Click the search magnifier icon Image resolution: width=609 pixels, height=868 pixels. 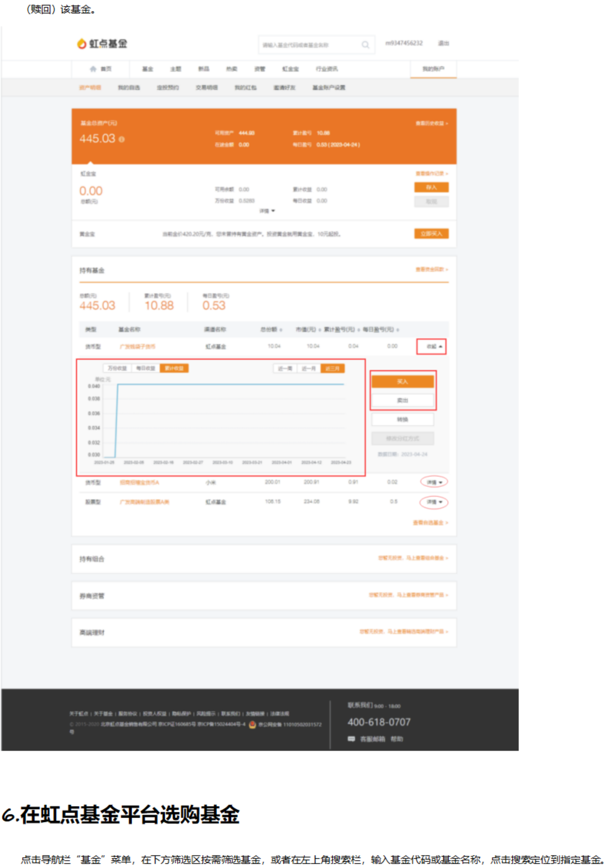[x=365, y=45]
